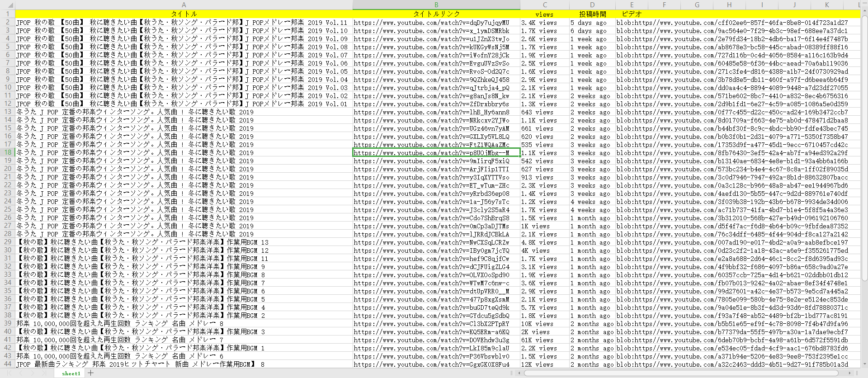This screenshot has width=868, height=378.
Task: Click the select-all corner triangle
Action: [7, 5]
